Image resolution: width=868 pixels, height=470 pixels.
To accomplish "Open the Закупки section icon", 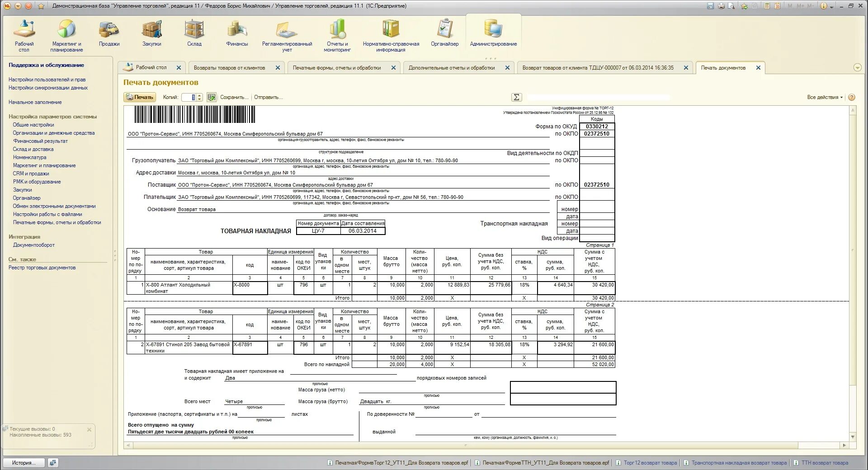I will pos(152,33).
